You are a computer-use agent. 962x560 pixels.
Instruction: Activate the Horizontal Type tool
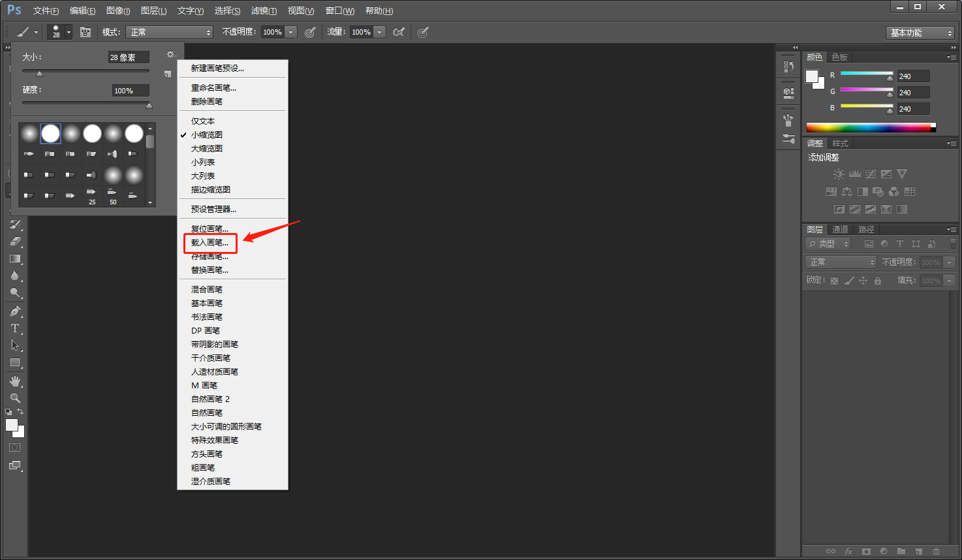pos(16,328)
